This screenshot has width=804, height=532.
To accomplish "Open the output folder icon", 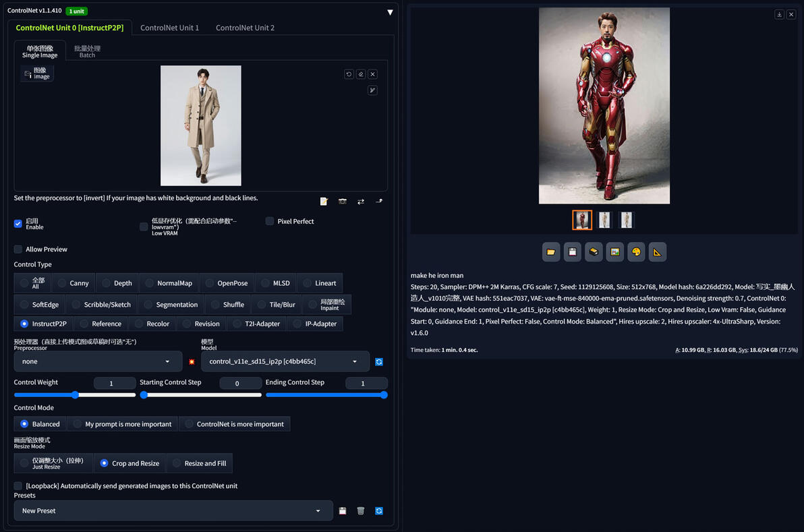I will tap(550, 252).
